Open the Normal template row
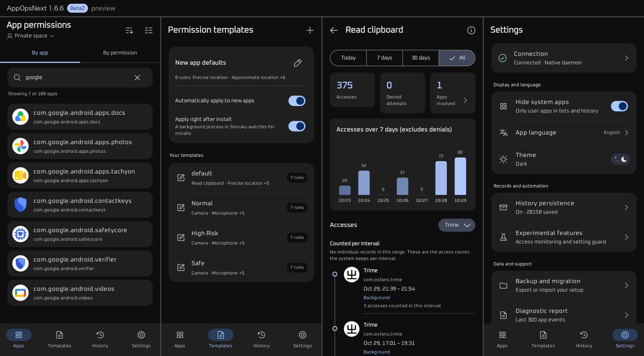The image size is (644, 356). [241, 208]
